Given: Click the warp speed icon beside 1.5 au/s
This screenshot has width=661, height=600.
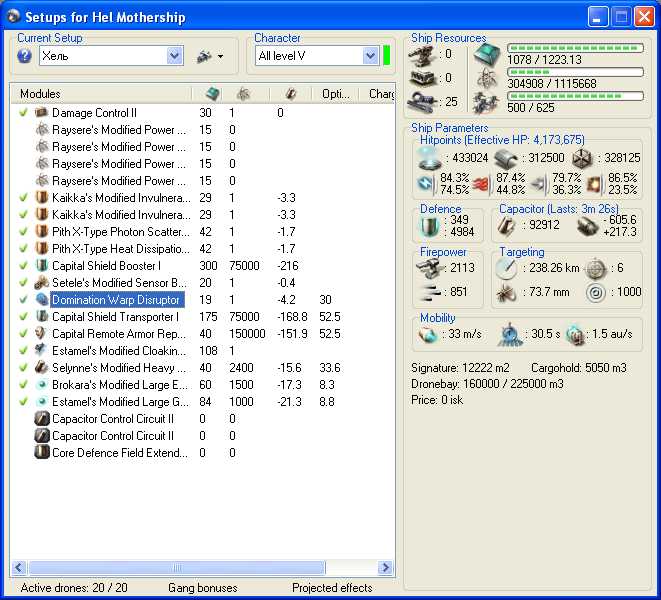Looking at the screenshot, I should coord(576,335).
